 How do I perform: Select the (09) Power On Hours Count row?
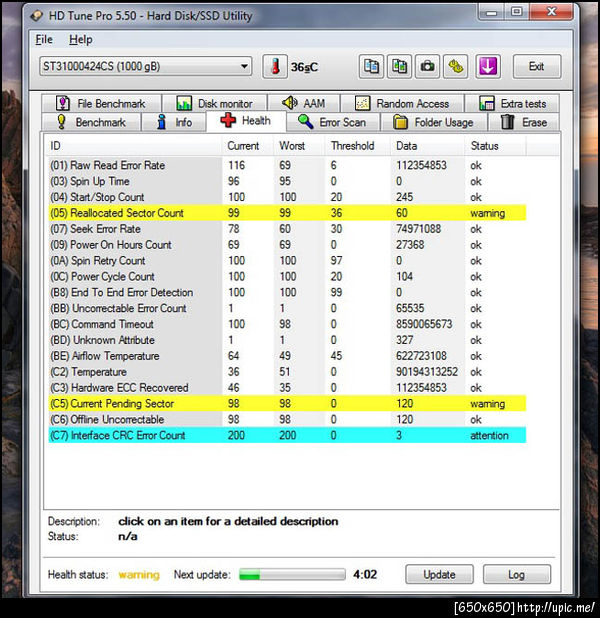pyautogui.click(x=287, y=245)
